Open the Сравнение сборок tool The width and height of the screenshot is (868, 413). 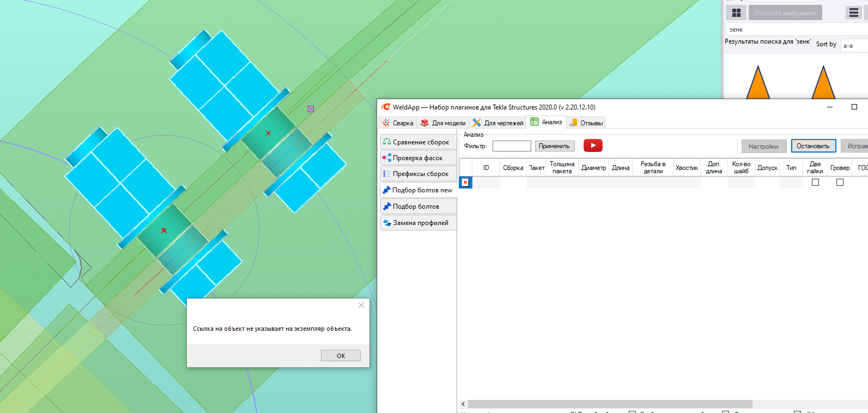pos(418,142)
